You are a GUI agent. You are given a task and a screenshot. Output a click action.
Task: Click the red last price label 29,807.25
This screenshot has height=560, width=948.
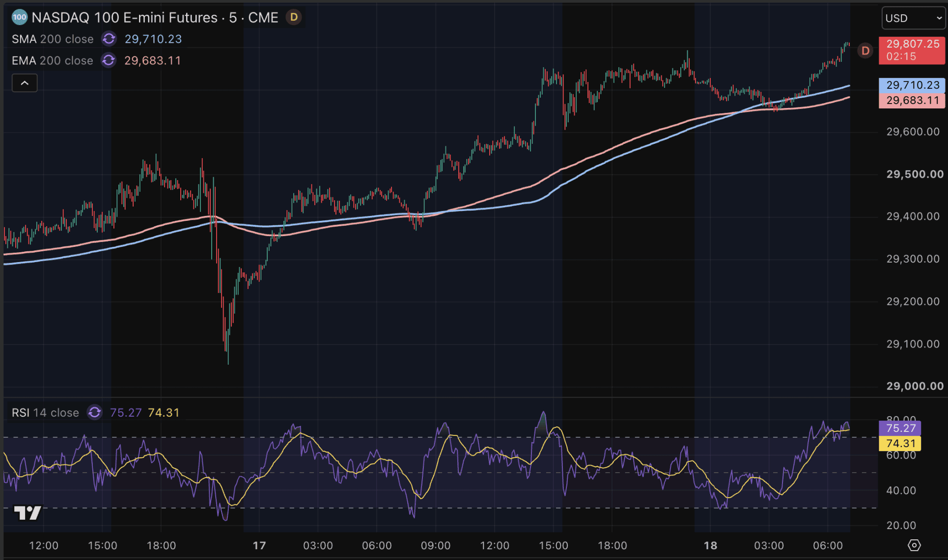[x=912, y=50]
